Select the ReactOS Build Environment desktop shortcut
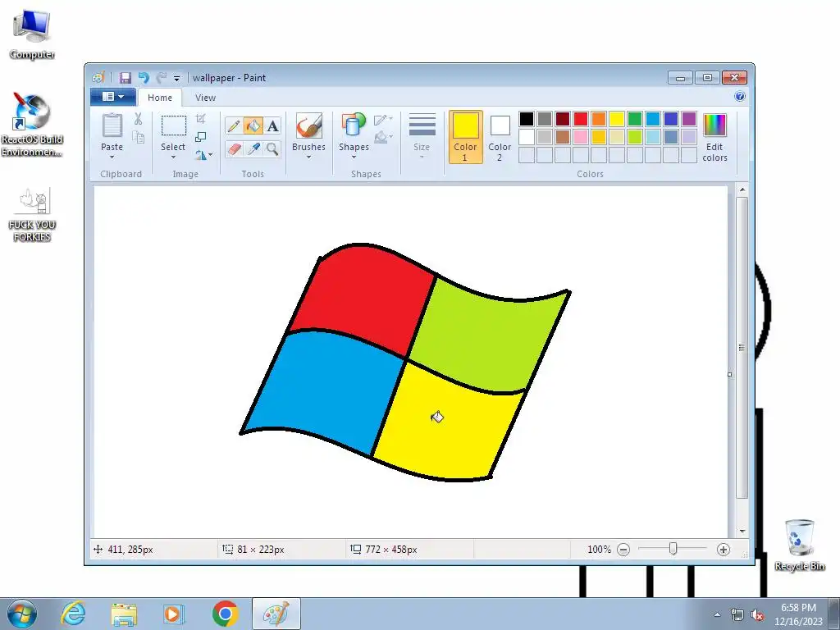This screenshot has width=840, height=630. click(32, 125)
